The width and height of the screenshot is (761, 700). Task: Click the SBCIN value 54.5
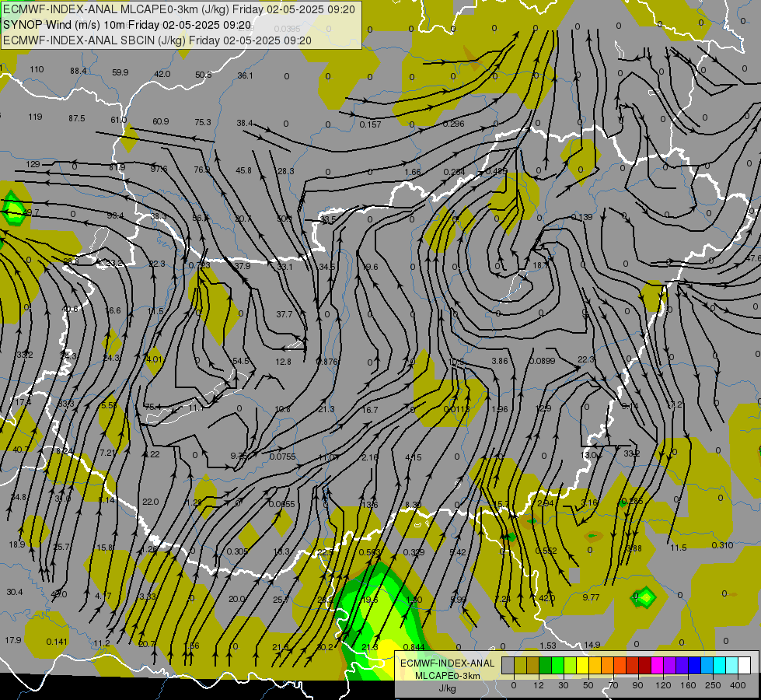241,361
